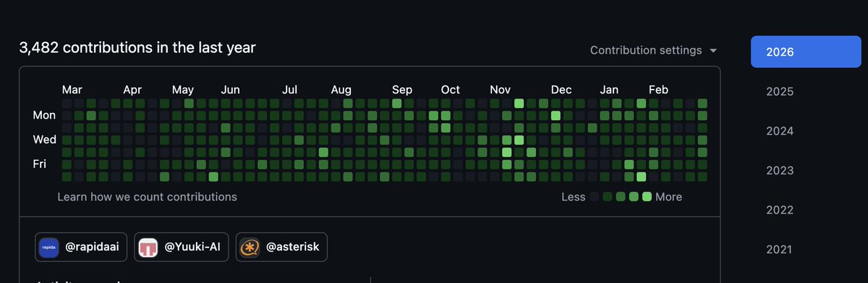Open the @asterisk organization button

282,247
